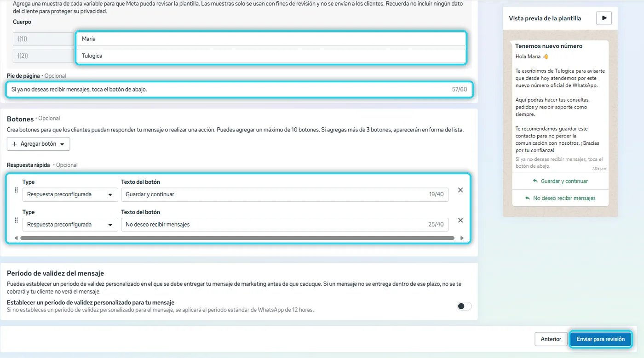Screen dimensions: 644x358
Task: Edit the sample field containing "María"
Action: tap(271, 39)
